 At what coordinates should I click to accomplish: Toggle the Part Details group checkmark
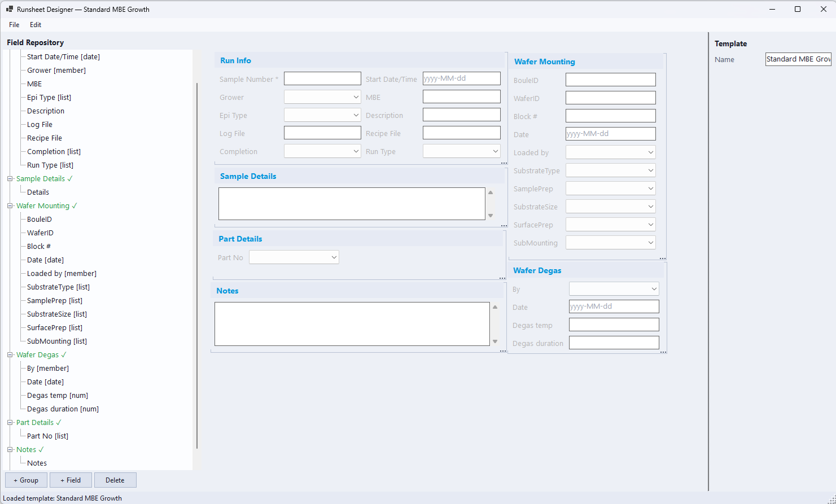58,422
